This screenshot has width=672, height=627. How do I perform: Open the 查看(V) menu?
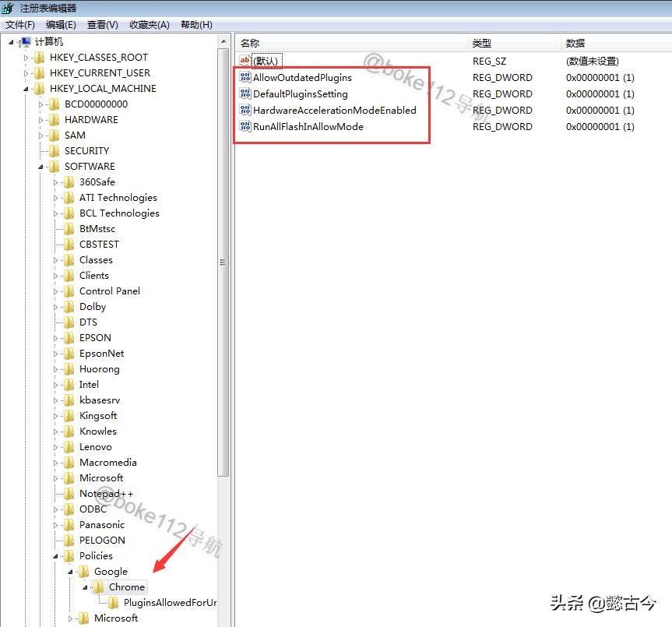[x=103, y=25]
